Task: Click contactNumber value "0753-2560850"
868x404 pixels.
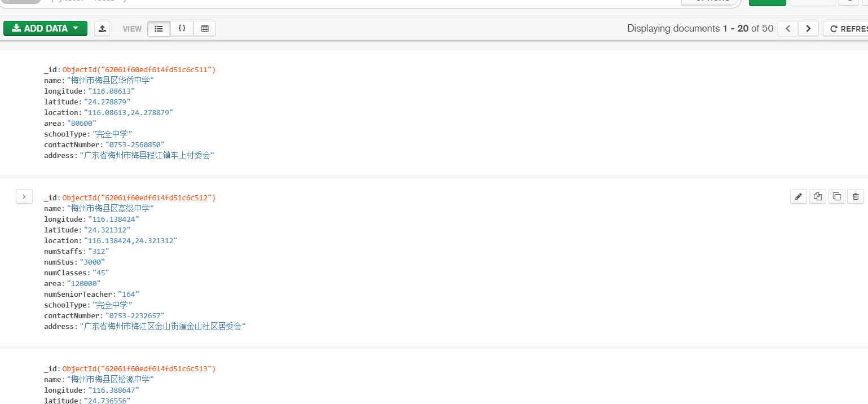Action: [135, 145]
